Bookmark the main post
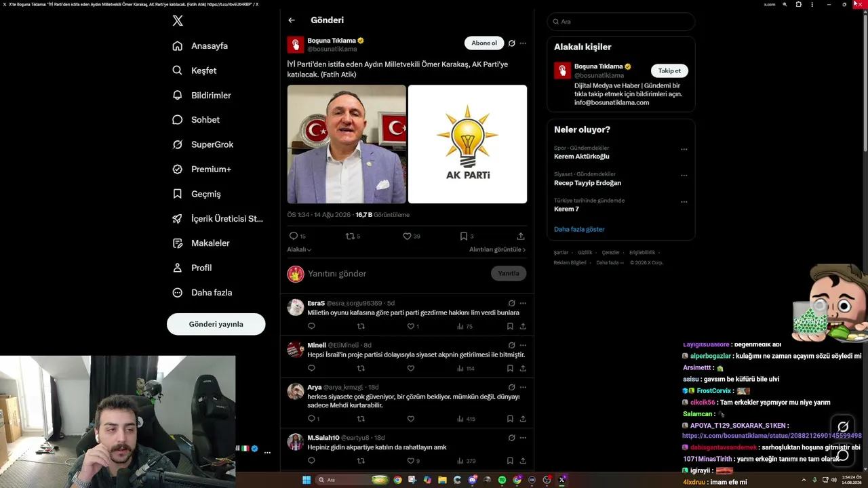The image size is (868, 488). point(464,236)
